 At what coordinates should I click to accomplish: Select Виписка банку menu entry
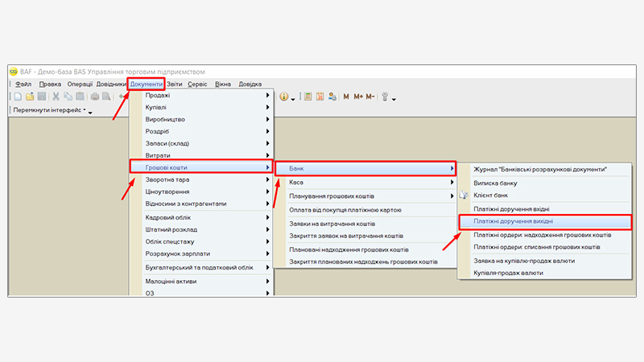496,183
